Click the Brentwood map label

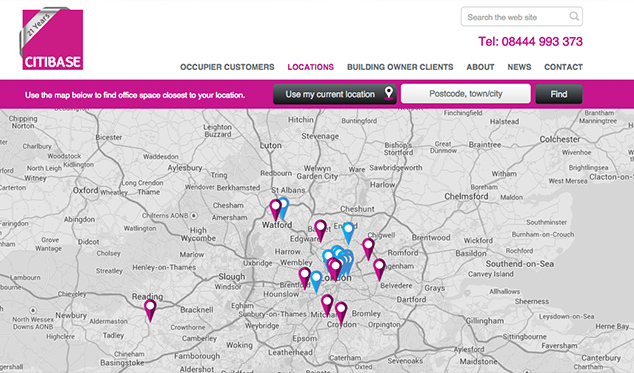click(431, 237)
